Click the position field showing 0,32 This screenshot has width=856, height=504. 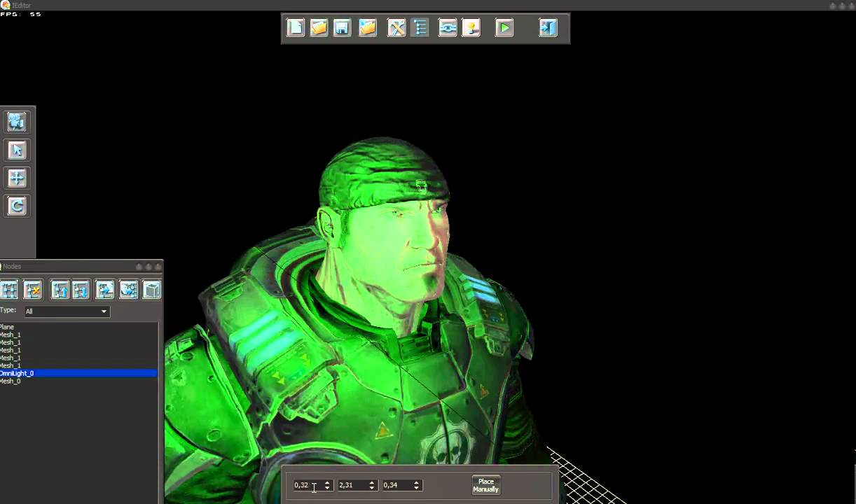click(307, 485)
